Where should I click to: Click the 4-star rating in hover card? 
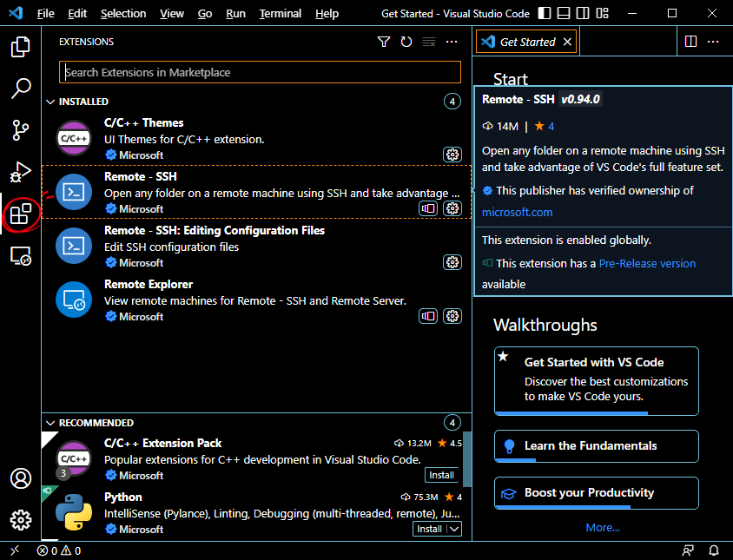pyautogui.click(x=545, y=126)
